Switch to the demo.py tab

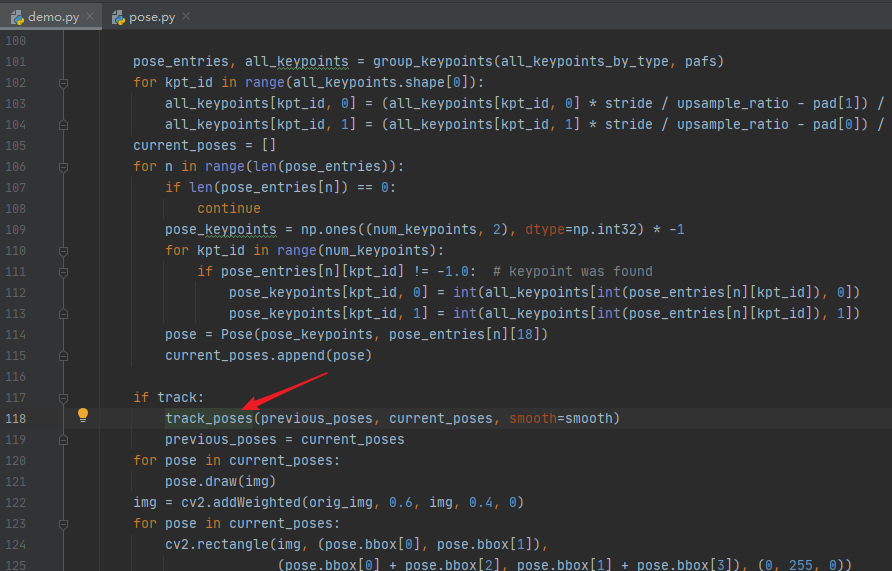(52, 17)
